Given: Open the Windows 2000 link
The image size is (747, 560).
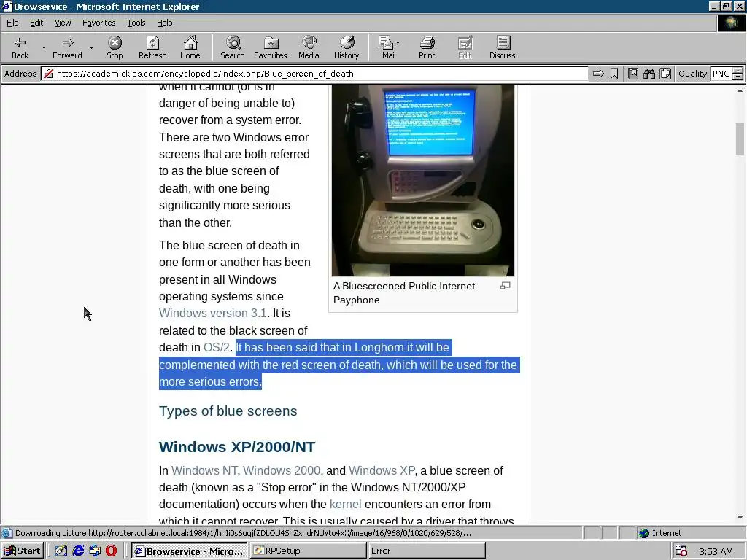Looking at the screenshot, I should pos(282,470).
